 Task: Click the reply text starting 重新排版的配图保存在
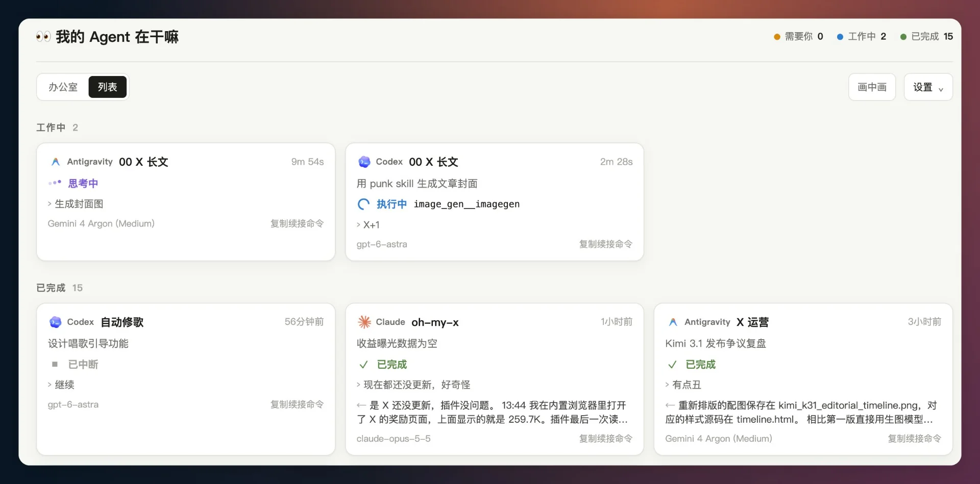[801, 412]
